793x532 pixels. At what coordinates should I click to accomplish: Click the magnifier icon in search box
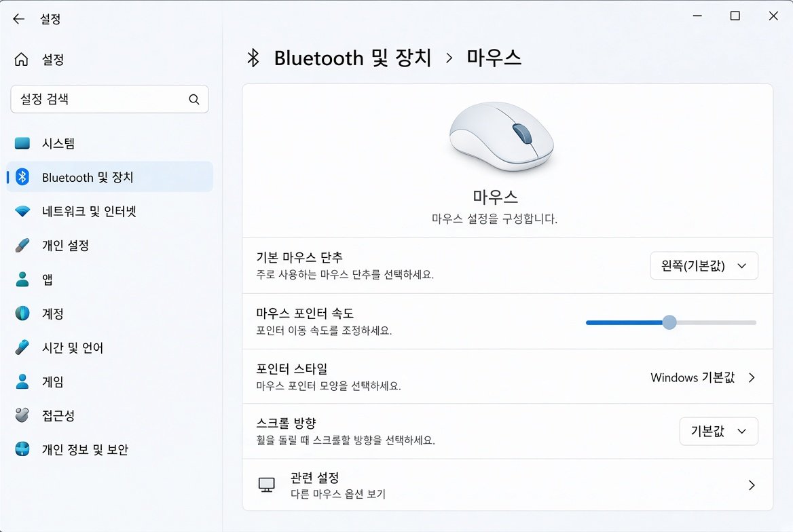pyautogui.click(x=194, y=100)
